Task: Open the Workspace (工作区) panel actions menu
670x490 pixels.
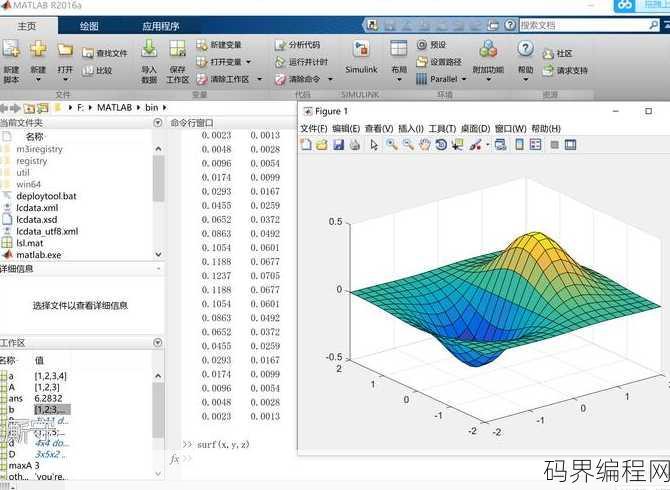Action: click(x=158, y=343)
